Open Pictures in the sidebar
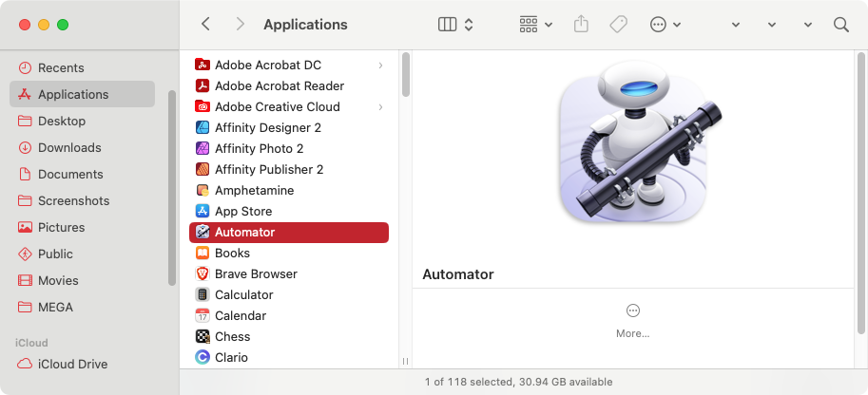 pyautogui.click(x=82, y=227)
